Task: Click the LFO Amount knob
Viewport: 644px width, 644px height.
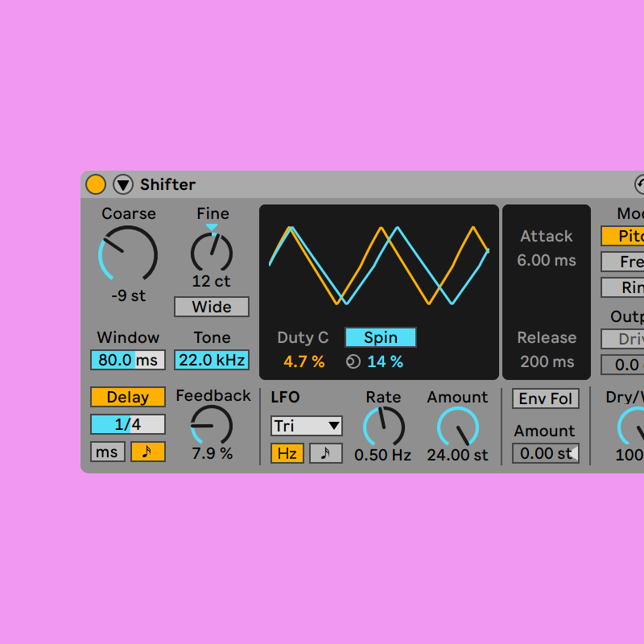Action: pos(457,426)
